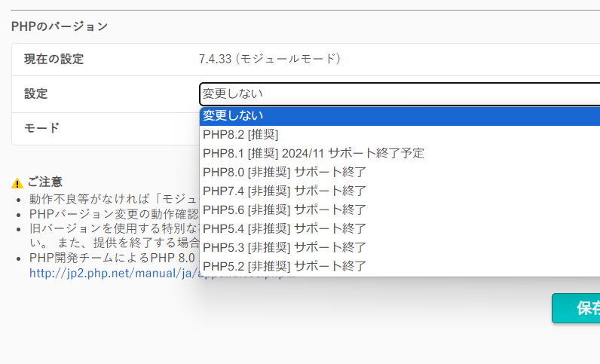The image size is (600, 364).
Task: Click the 現在の設定 row label
Action: (x=54, y=59)
